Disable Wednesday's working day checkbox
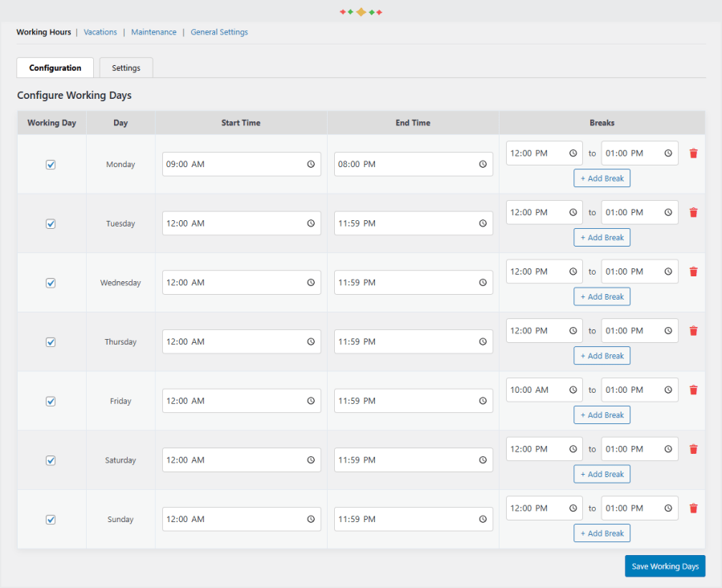The image size is (722, 588). [x=51, y=283]
